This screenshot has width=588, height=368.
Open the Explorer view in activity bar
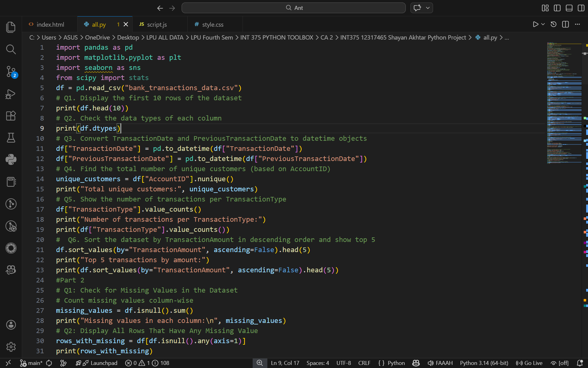(11, 27)
